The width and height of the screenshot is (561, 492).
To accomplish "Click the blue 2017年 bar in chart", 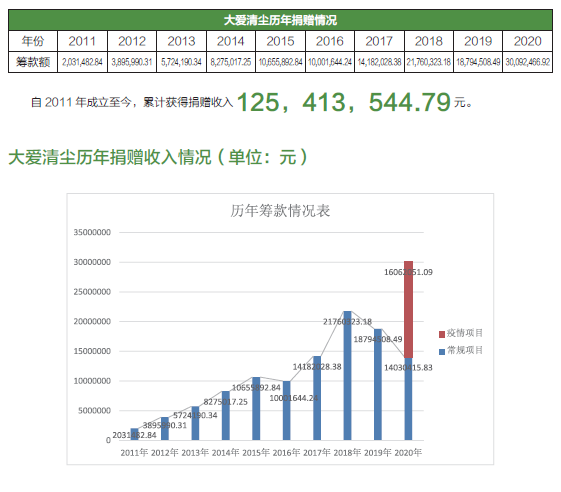I will (x=317, y=398).
